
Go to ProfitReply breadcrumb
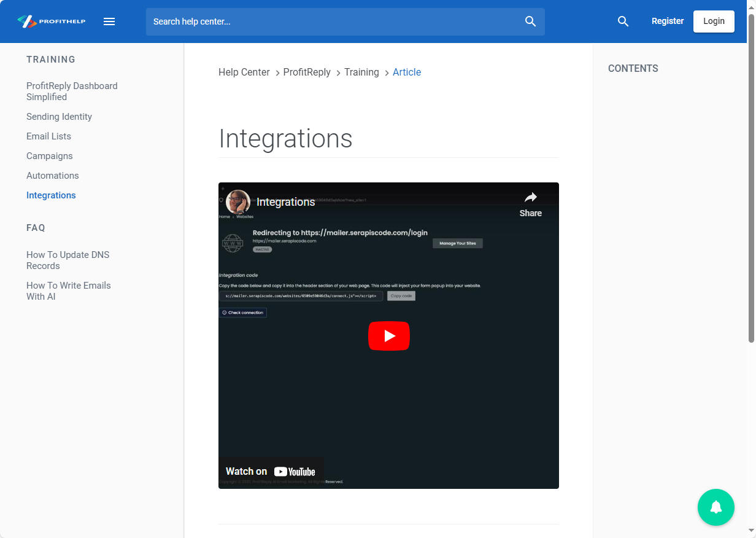tap(307, 72)
